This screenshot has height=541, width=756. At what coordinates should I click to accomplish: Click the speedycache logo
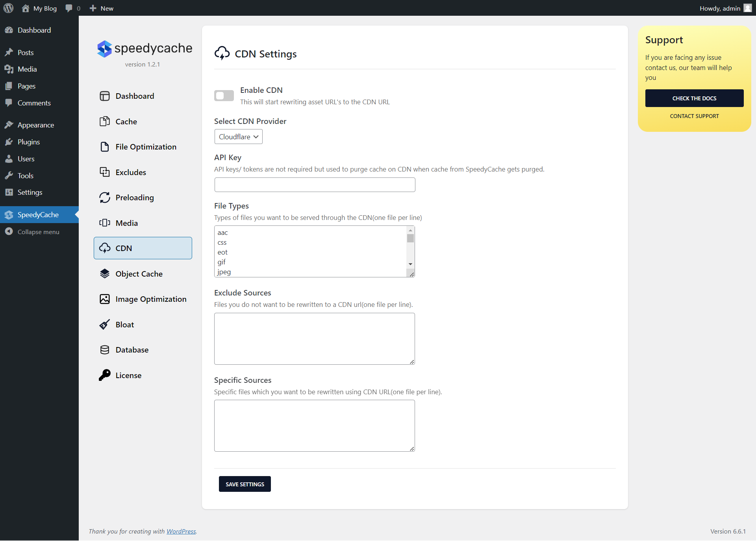point(145,48)
